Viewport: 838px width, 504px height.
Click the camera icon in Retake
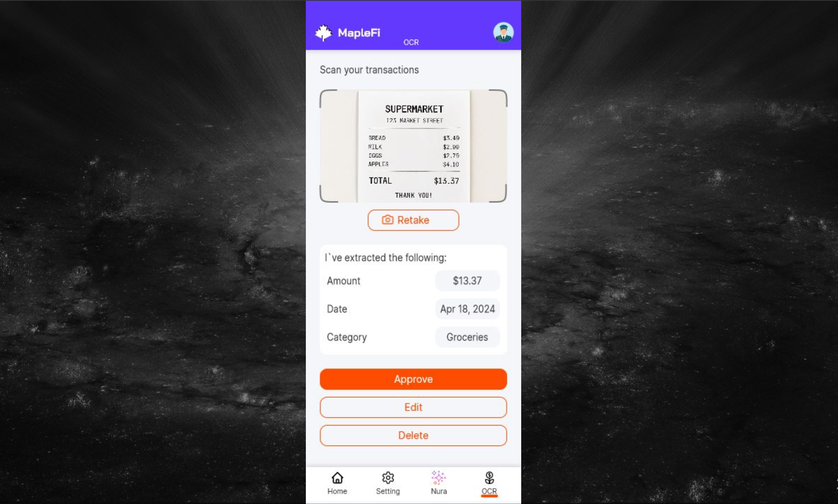(388, 220)
